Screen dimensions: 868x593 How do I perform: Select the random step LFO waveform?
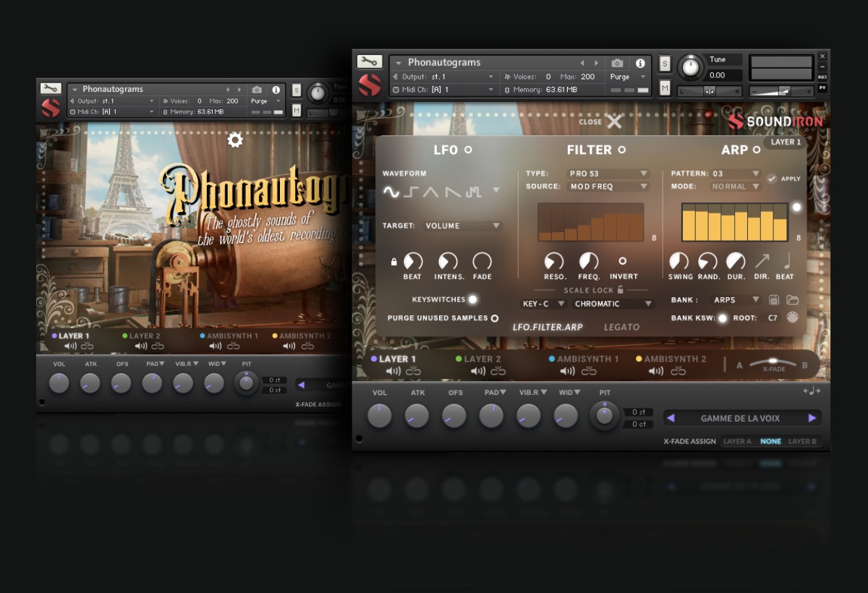(474, 192)
